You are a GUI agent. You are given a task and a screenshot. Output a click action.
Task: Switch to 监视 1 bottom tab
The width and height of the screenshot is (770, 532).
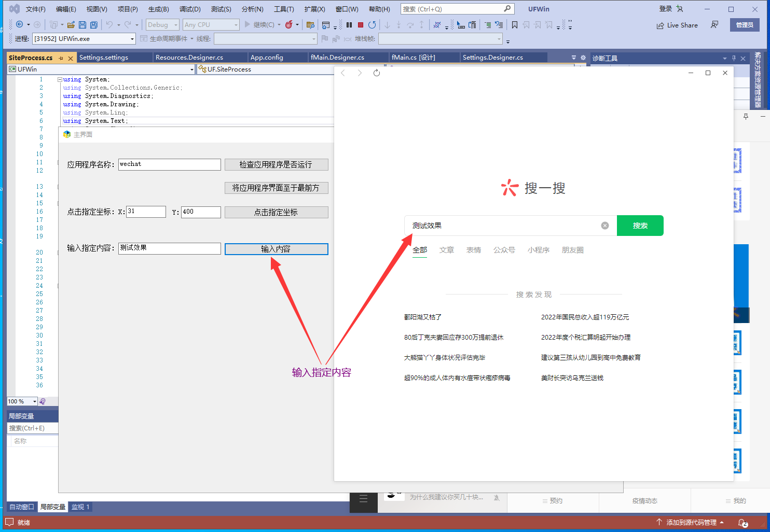(80, 507)
